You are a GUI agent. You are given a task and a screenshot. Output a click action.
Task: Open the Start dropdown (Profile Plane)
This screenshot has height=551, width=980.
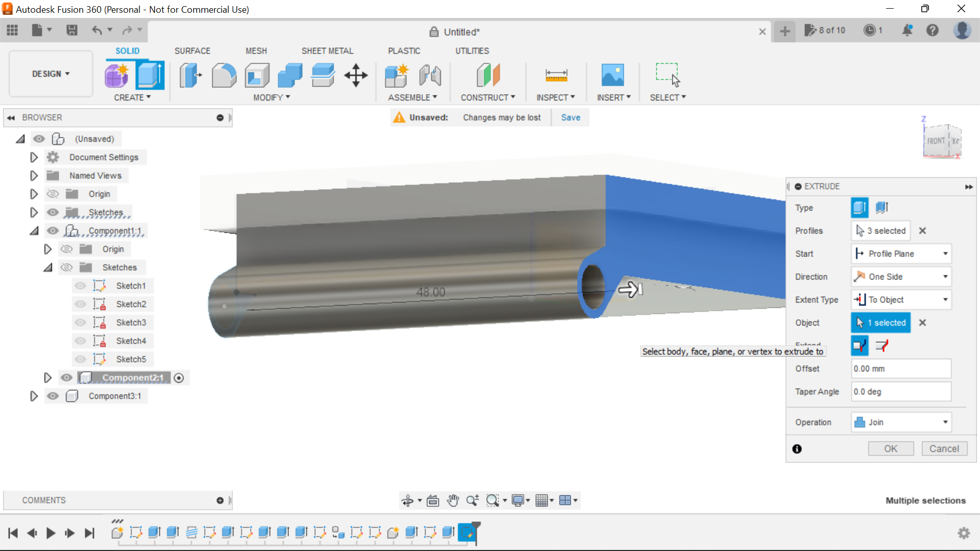pos(901,254)
